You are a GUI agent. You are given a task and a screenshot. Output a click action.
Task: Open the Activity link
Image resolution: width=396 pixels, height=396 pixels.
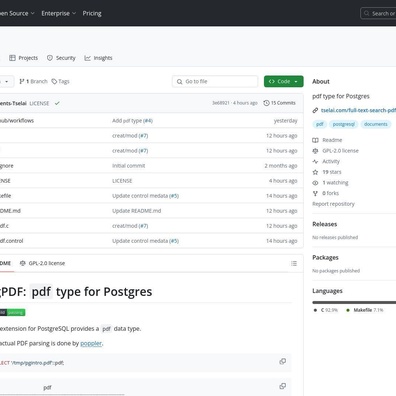(331, 161)
